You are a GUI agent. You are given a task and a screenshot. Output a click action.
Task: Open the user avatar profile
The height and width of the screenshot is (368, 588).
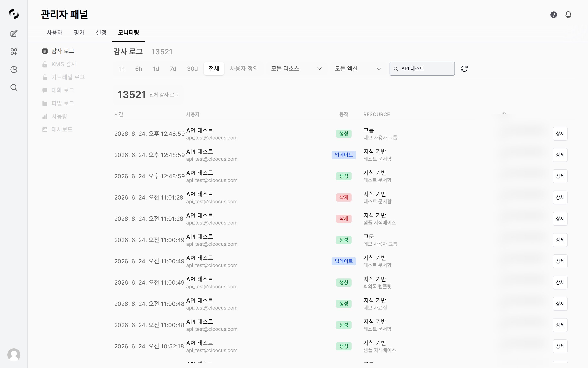point(14,355)
